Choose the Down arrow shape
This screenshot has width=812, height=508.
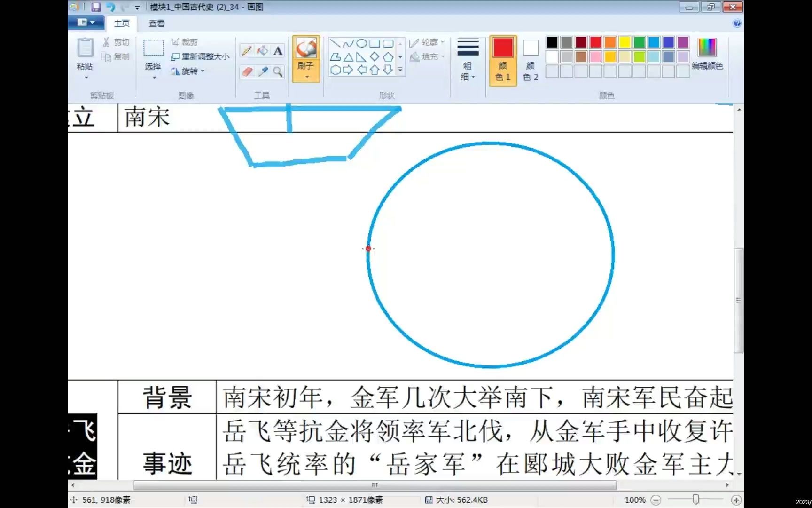[388, 70]
